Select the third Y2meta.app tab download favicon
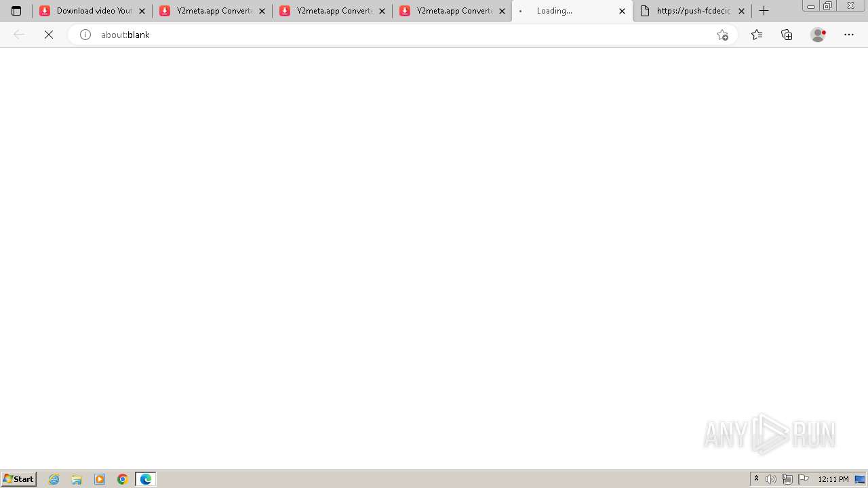 click(x=405, y=11)
